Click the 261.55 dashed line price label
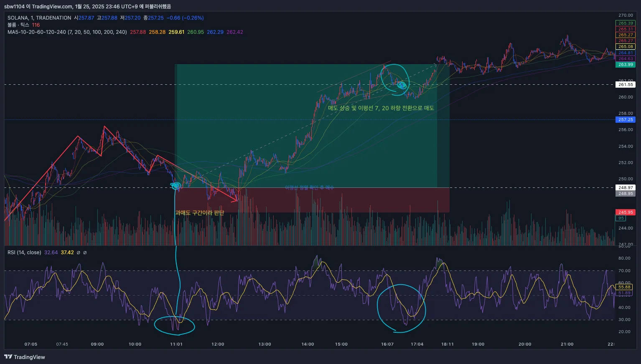Viewport: 641px width, 364px height. point(626,84)
